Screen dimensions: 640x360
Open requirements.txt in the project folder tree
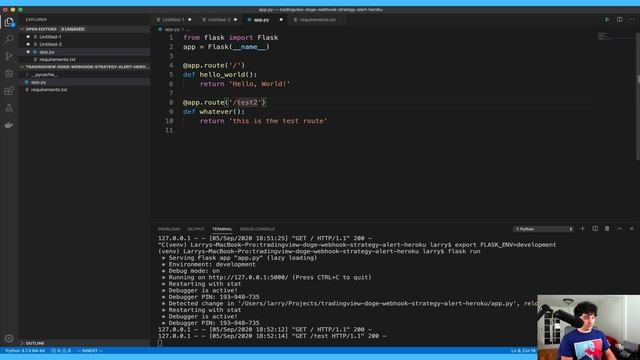pos(49,90)
